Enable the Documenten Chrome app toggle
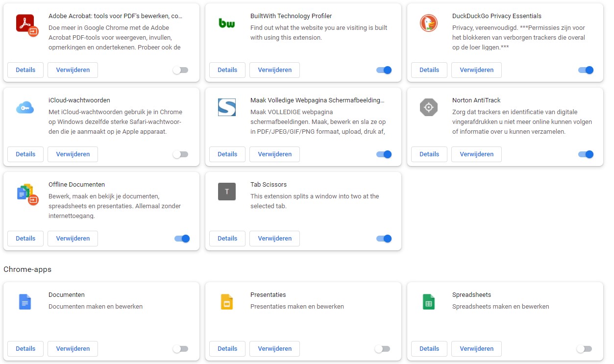The height and width of the screenshot is (364, 614). 180,349
